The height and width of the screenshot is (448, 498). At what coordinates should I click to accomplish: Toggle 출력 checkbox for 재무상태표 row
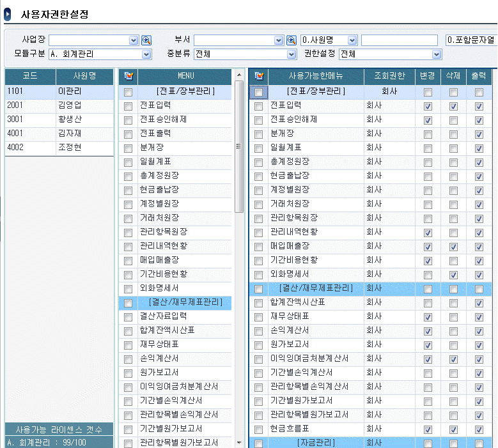(479, 316)
